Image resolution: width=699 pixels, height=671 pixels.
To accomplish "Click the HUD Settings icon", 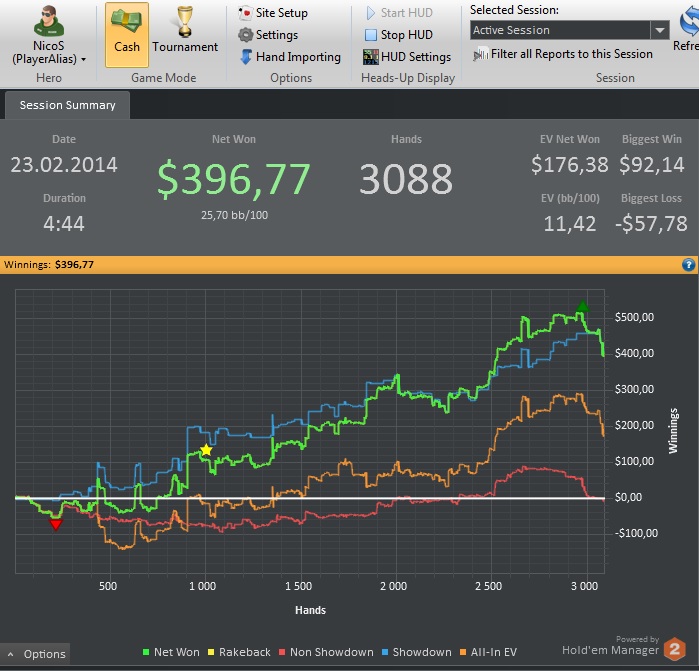I will [370, 57].
